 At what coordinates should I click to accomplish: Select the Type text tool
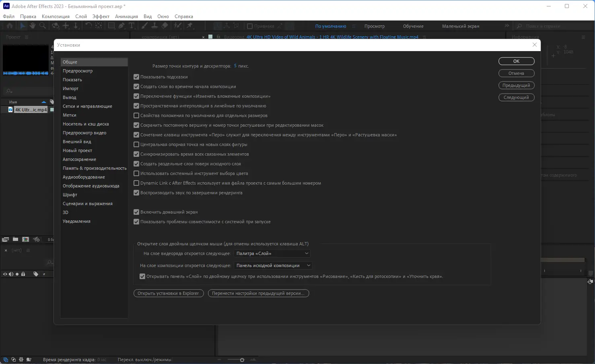[x=132, y=26]
